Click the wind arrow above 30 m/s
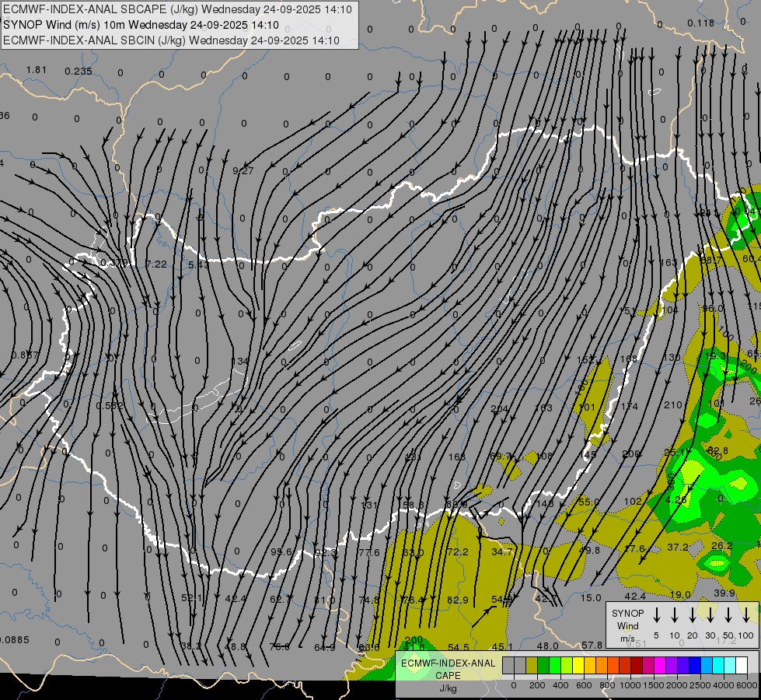 tap(710, 615)
